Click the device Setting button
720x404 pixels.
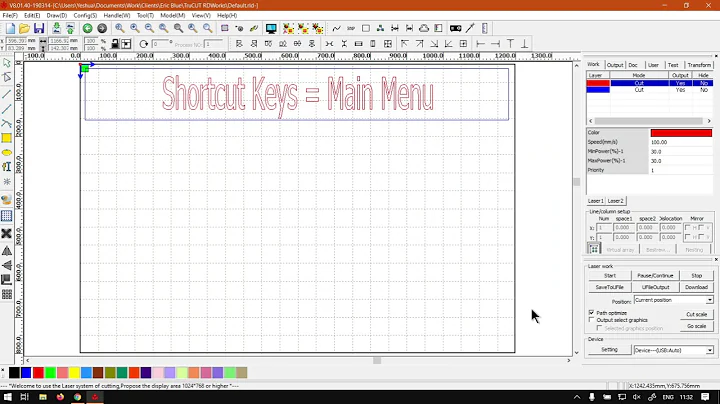point(610,350)
